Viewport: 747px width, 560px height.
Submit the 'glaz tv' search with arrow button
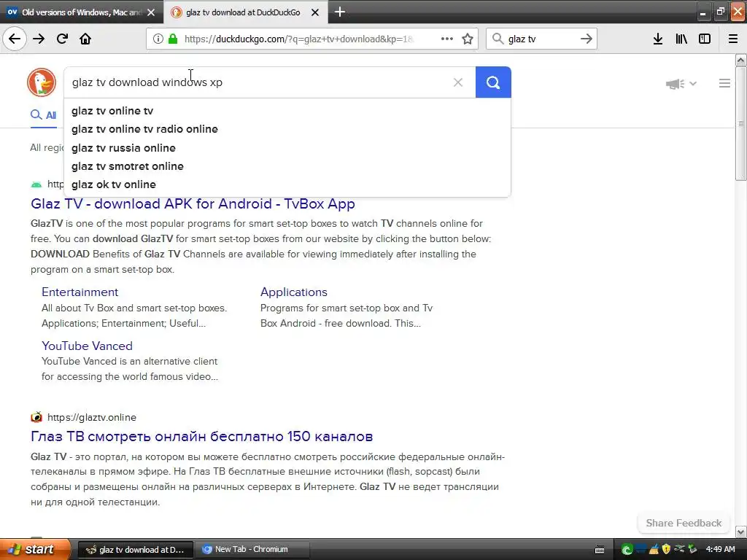pos(586,39)
